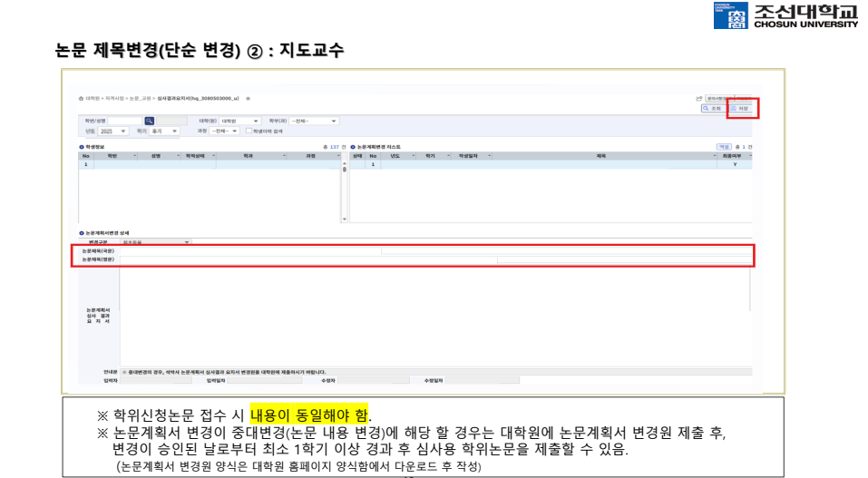
Task: Click the 조회 search button
Action: click(x=712, y=109)
